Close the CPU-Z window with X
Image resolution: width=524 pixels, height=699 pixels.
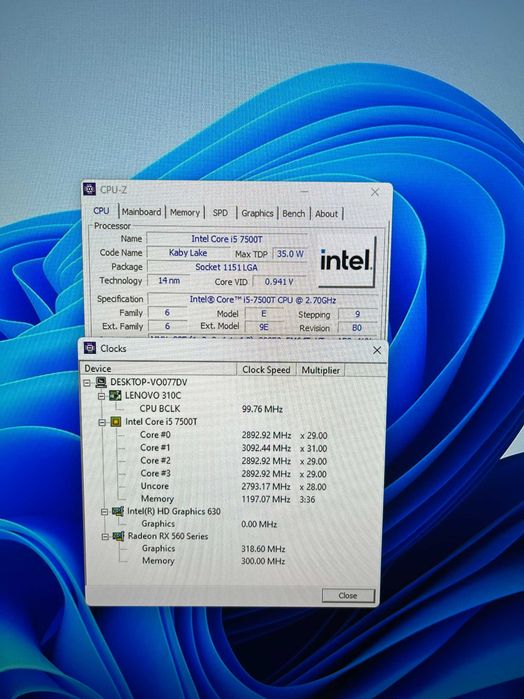point(375,192)
